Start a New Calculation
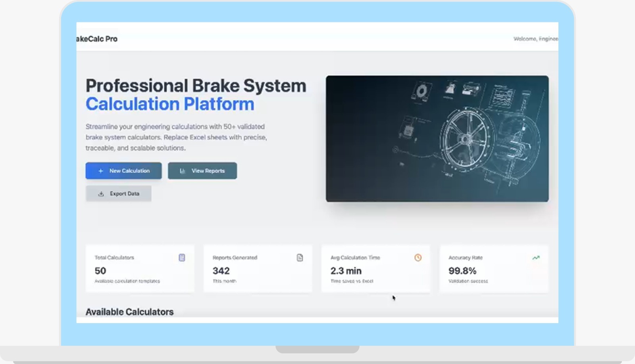The image size is (635, 364). click(x=123, y=171)
